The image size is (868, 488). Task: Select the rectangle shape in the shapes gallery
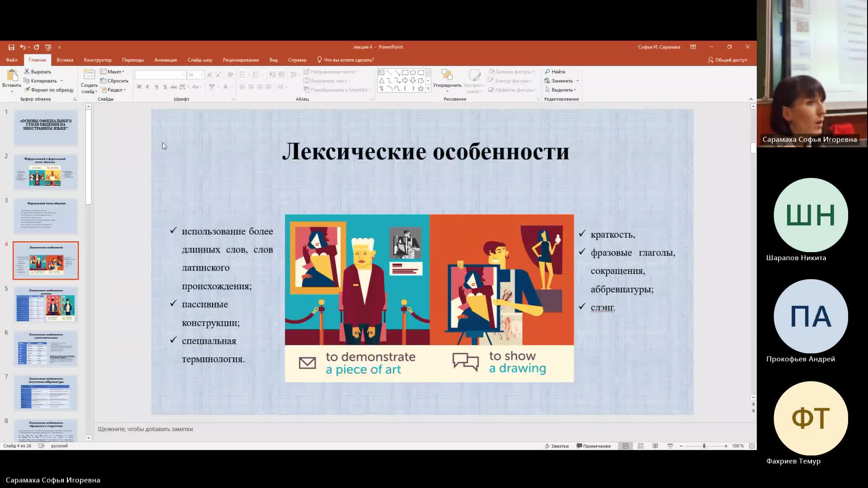click(x=405, y=72)
